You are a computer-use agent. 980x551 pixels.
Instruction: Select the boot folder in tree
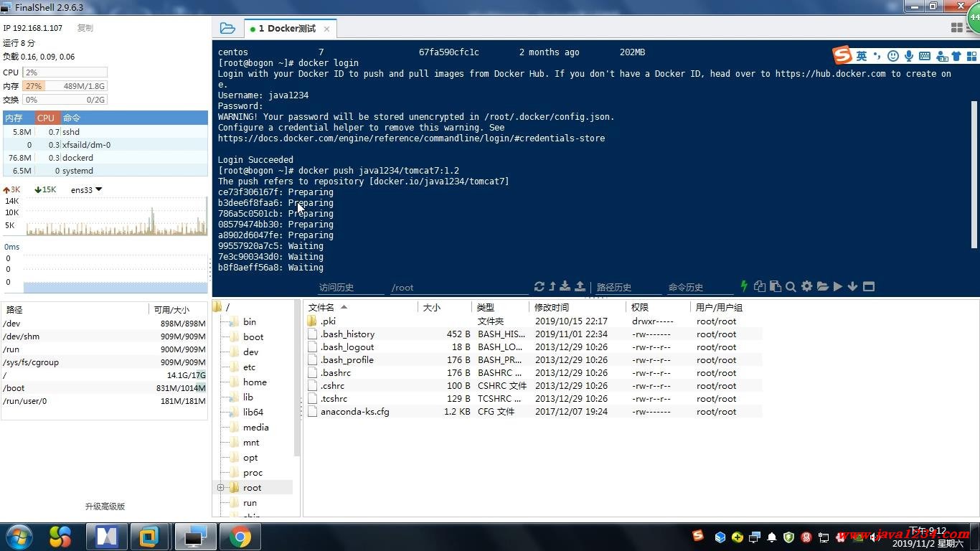253,337
